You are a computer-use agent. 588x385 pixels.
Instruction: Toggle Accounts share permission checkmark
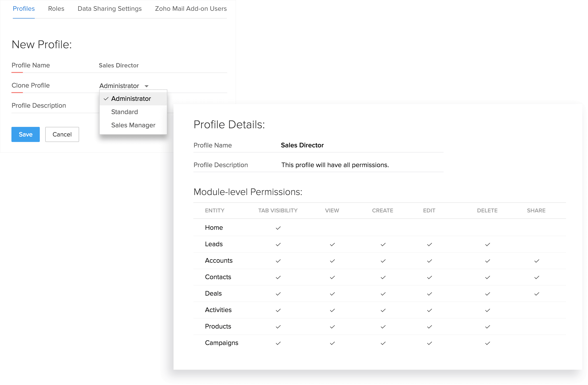click(537, 261)
